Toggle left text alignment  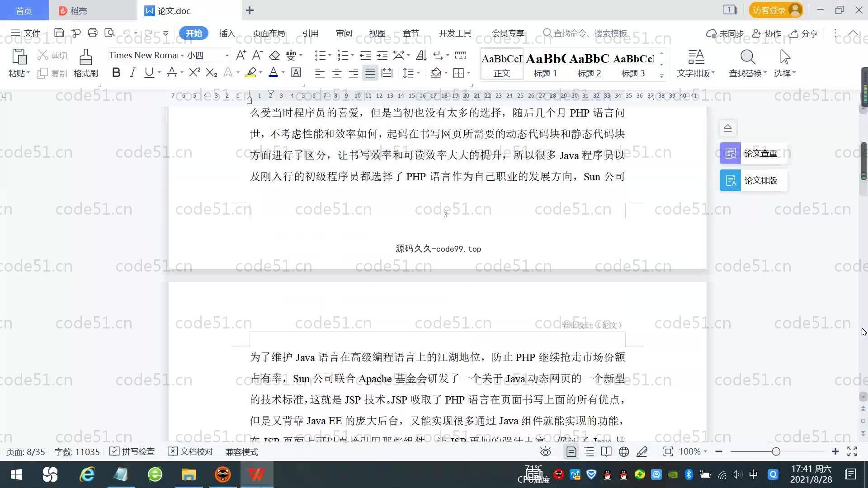point(320,73)
